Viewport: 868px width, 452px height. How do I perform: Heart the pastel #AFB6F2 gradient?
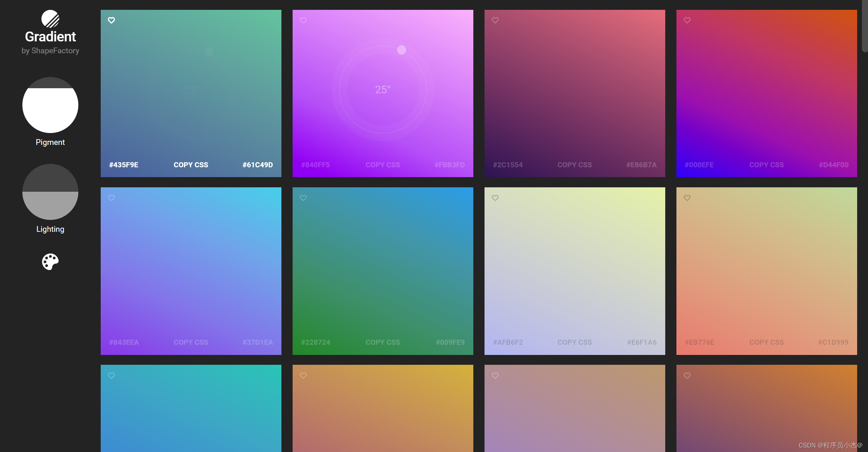(x=495, y=198)
